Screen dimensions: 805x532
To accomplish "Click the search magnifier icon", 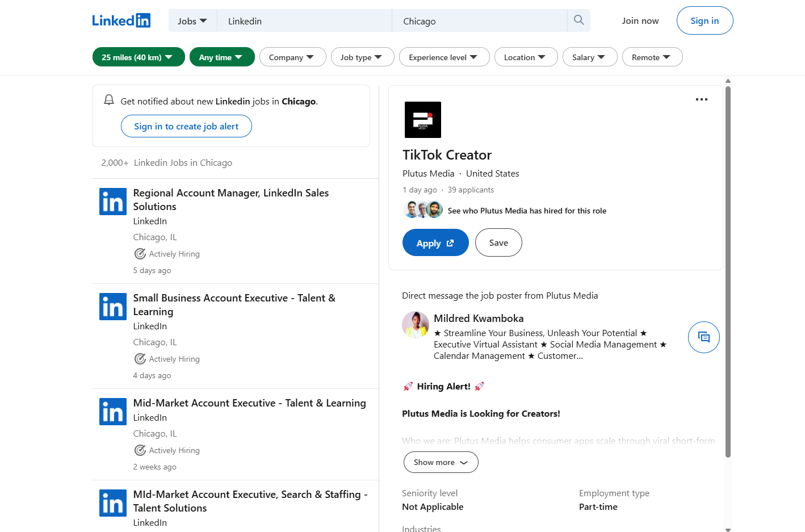I will coord(578,20).
